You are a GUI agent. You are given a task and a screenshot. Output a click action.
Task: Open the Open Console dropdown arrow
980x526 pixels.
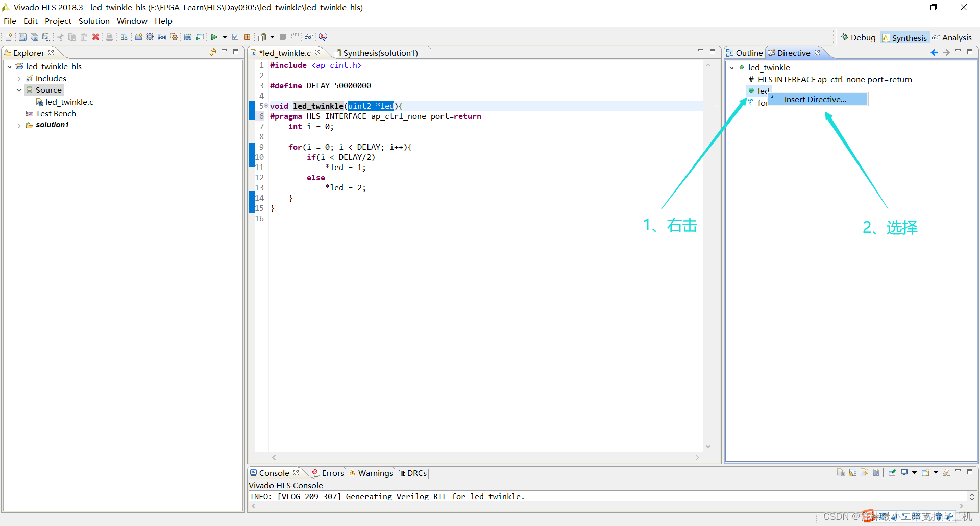[936, 472]
